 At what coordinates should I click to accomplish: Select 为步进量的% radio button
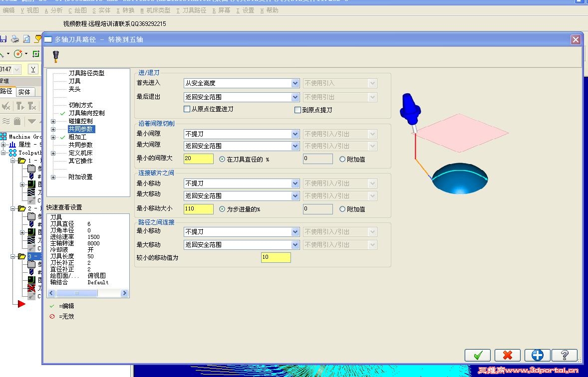pos(222,209)
